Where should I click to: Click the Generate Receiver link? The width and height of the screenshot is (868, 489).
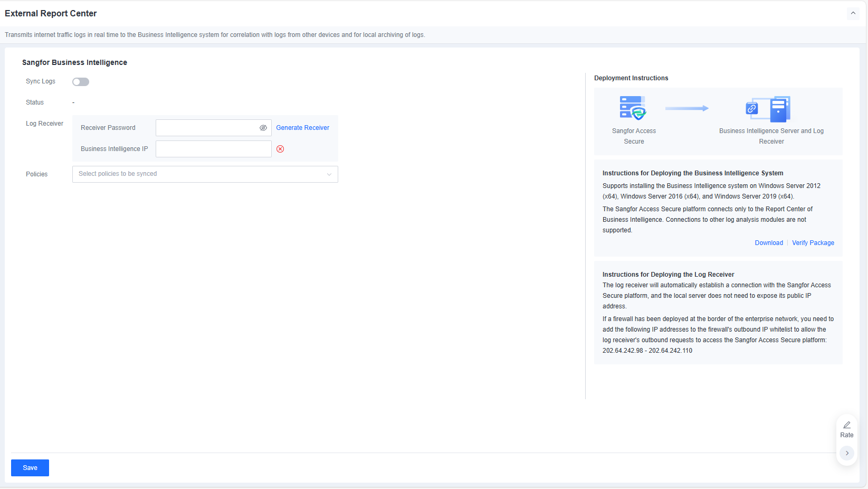[x=302, y=128]
